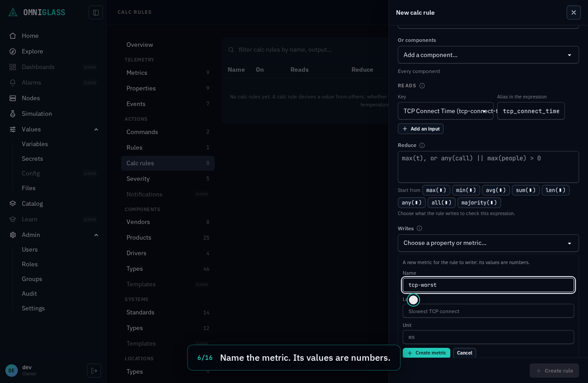Click the Simulation flask icon

click(13, 114)
